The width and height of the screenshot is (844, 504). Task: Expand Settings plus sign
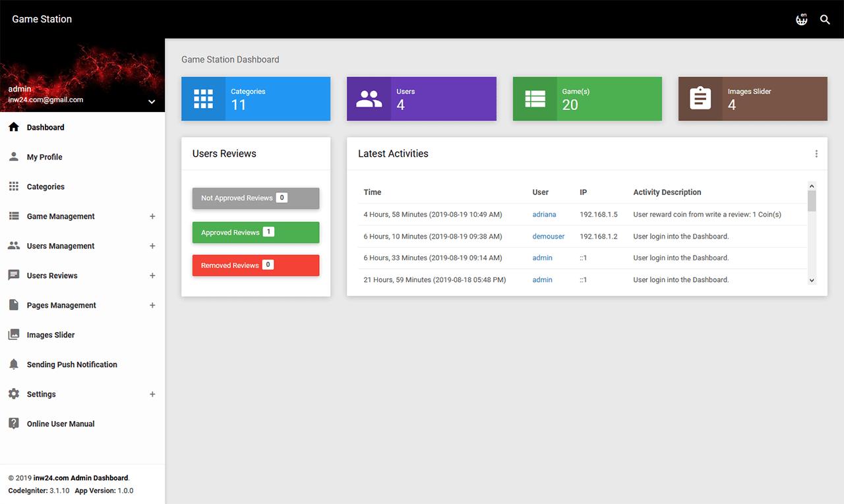coord(152,394)
